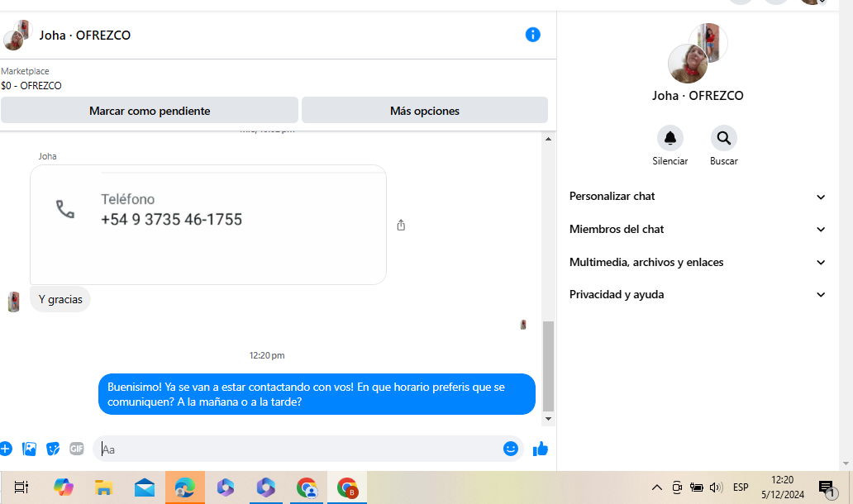Click the Silenciar bell icon

(670, 138)
